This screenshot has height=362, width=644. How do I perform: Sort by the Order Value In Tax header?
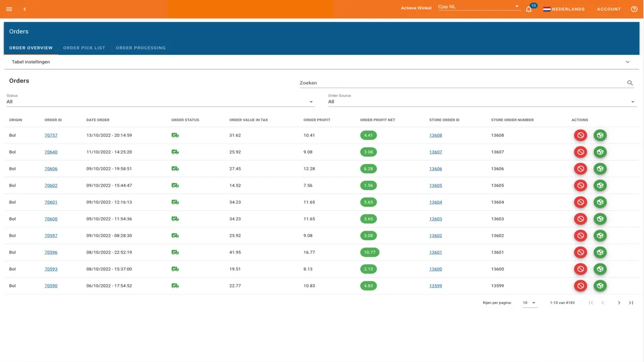tap(248, 120)
